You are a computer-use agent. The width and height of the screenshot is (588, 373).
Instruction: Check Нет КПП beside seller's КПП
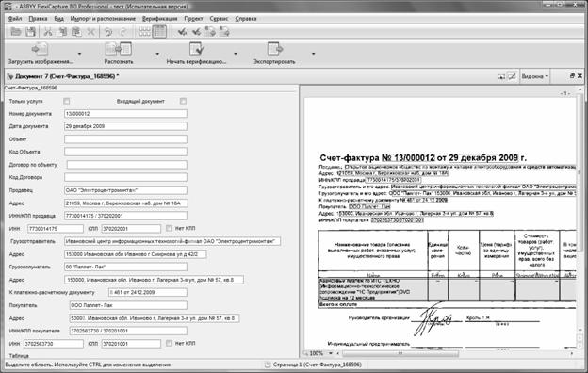(169, 228)
